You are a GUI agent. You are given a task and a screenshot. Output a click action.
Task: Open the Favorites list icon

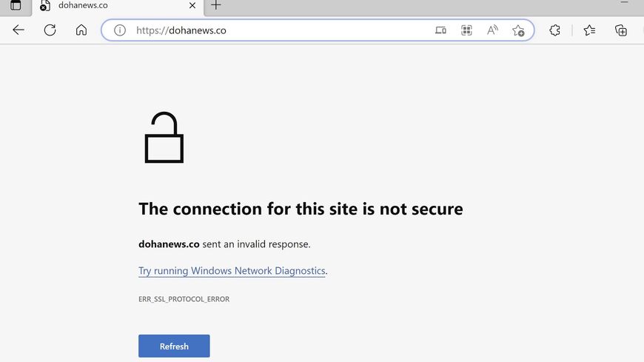pyautogui.click(x=589, y=30)
